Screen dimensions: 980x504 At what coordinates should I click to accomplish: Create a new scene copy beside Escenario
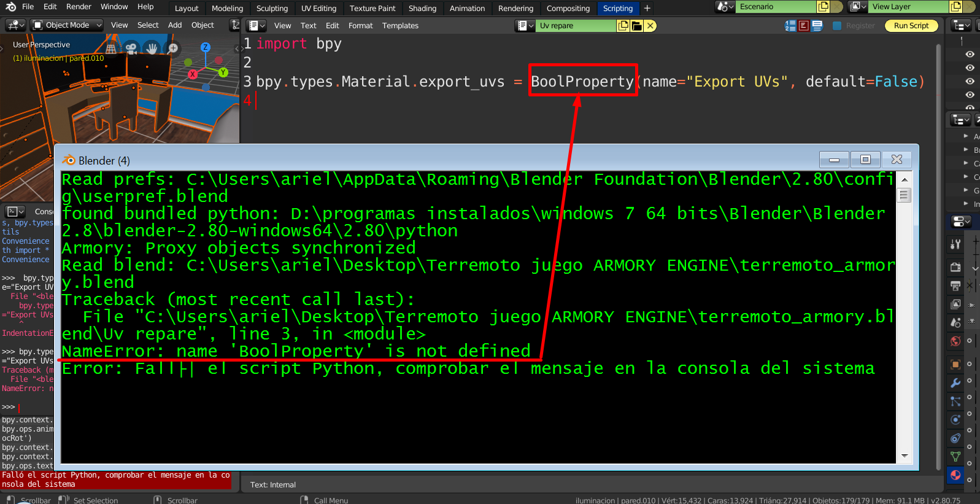(x=823, y=7)
